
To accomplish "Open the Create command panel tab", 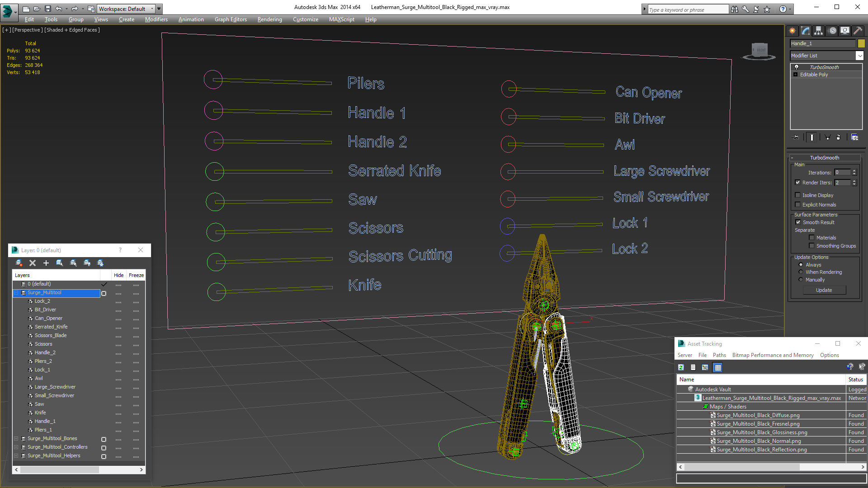I will pos(793,31).
